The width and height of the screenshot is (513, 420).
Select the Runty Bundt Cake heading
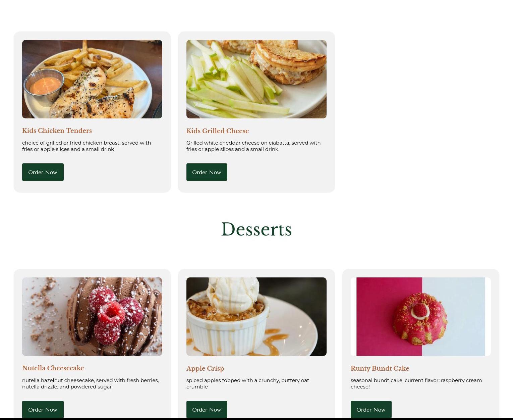380,368
